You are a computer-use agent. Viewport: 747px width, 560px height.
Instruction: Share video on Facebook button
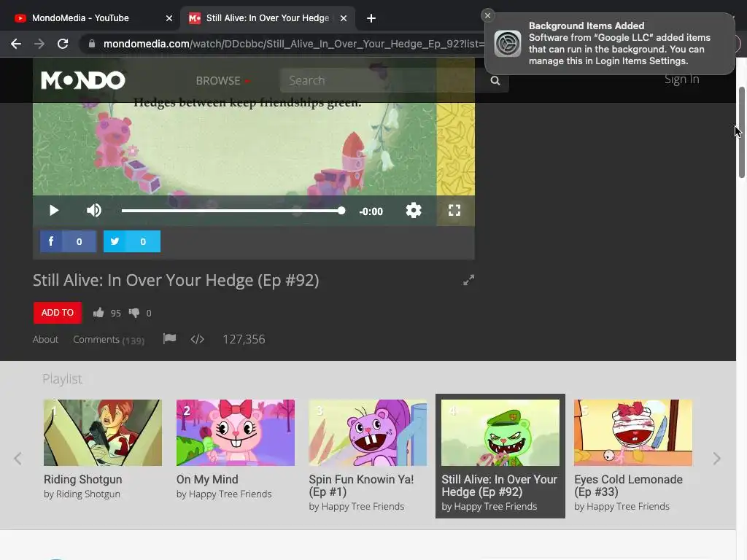pyautogui.click(x=68, y=241)
